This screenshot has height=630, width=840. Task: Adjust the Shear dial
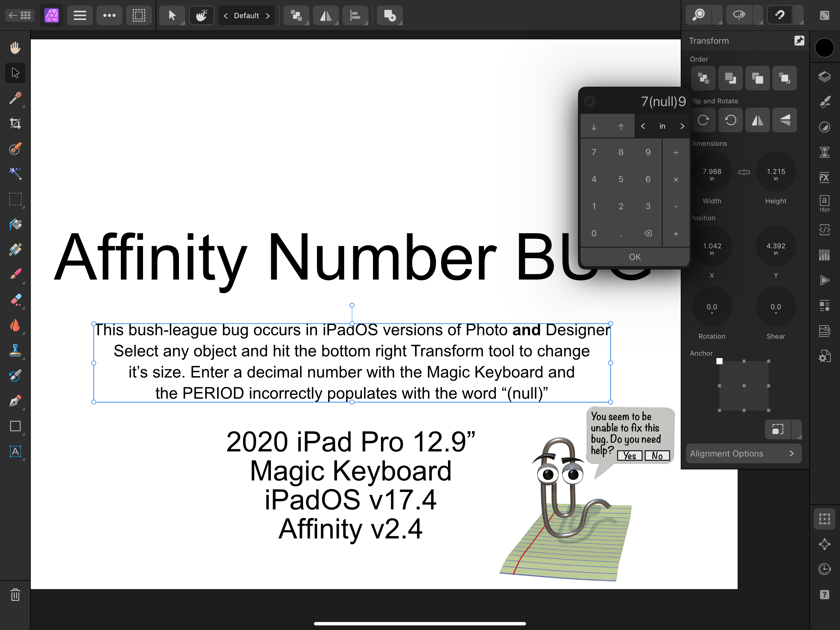(776, 307)
